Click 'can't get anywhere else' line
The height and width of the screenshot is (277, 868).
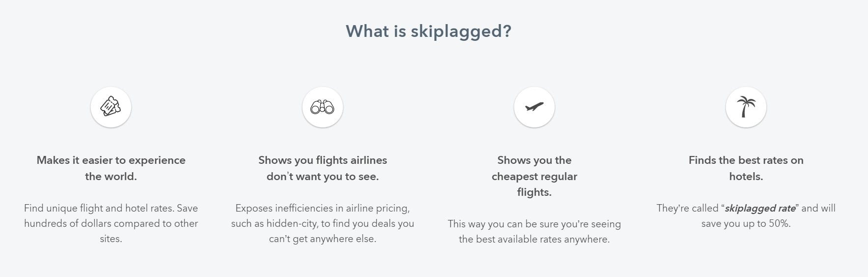coord(323,239)
